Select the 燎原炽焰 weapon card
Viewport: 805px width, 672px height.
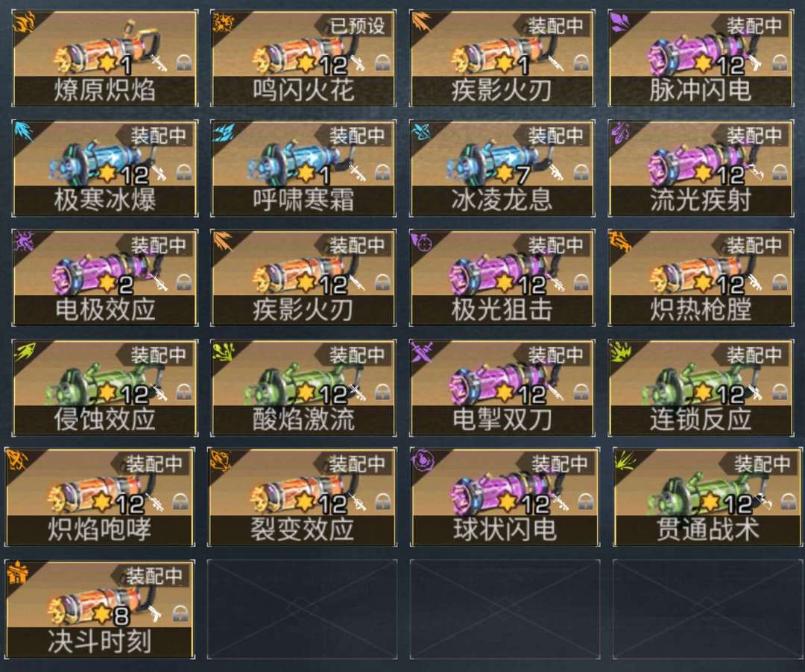pos(105,58)
